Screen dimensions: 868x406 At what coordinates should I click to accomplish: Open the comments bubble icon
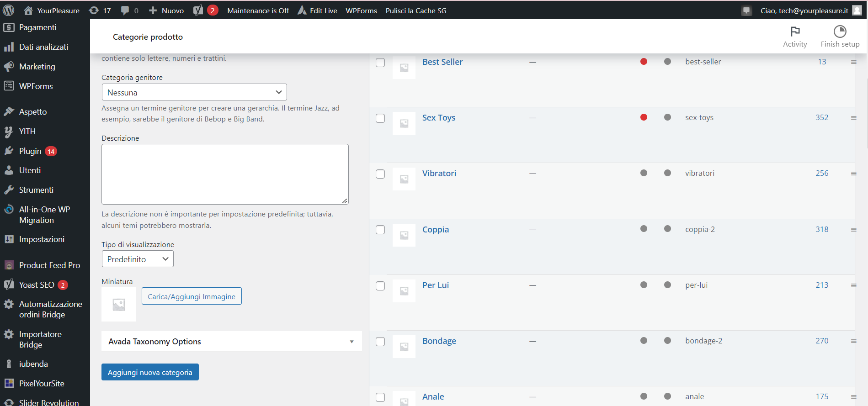(x=125, y=11)
